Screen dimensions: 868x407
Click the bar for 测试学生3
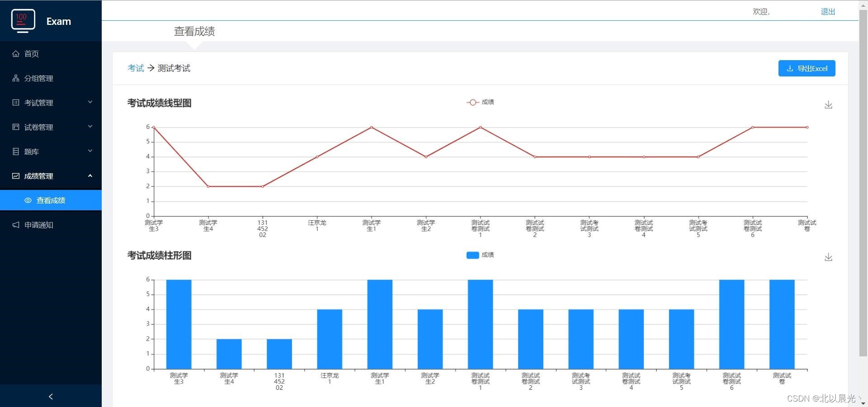[x=179, y=324]
